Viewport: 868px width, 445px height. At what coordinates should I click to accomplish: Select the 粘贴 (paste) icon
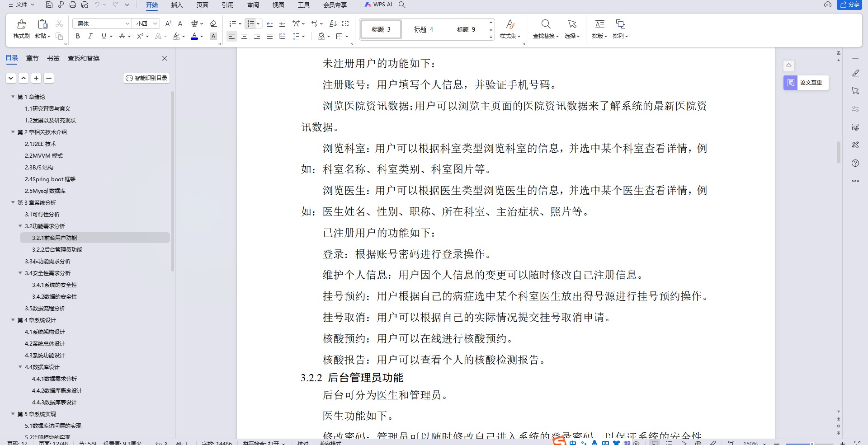click(42, 23)
